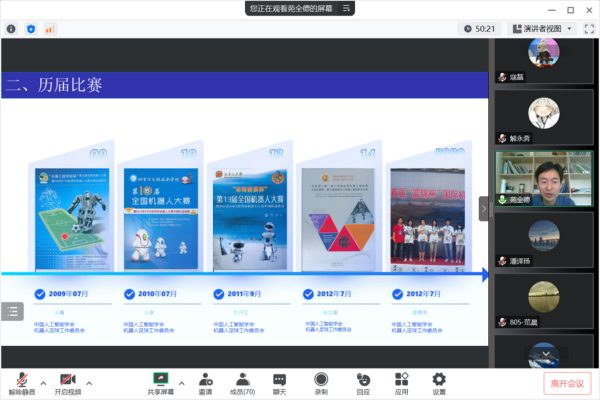Open the 成员(70) members list

242,380
